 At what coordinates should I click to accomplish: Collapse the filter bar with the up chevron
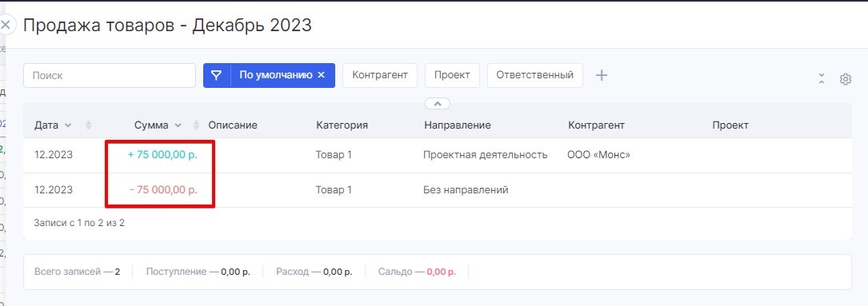coord(438,104)
